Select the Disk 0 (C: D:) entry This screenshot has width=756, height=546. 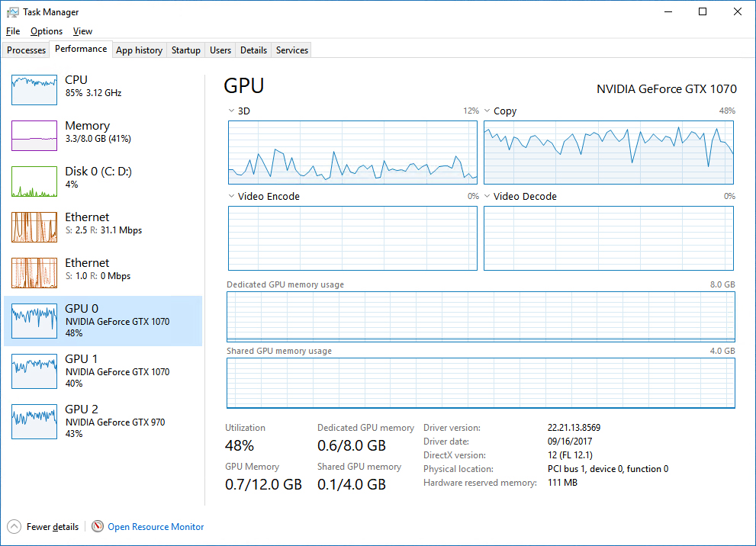(103, 181)
